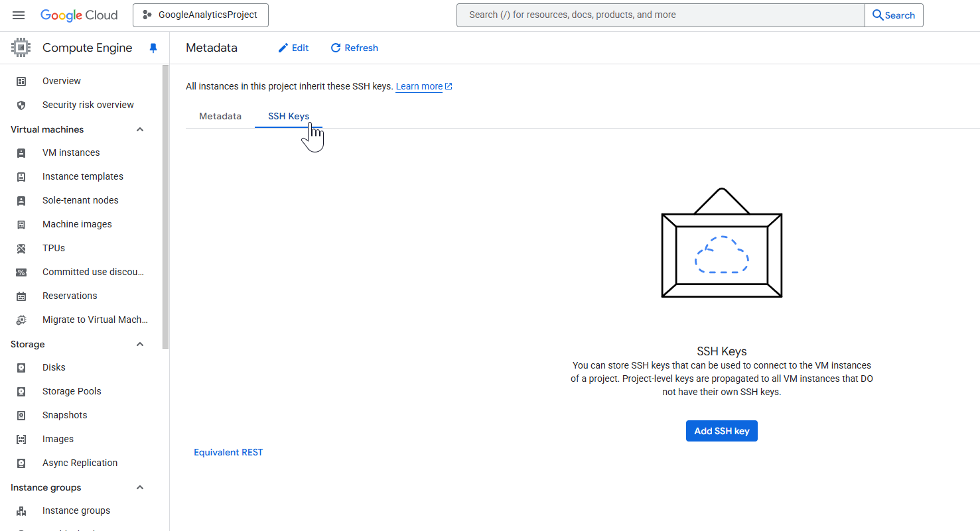Open the main hamburger navigation menu
Image resolution: width=980 pixels, height=531 pixels.
tap(19, 15)
